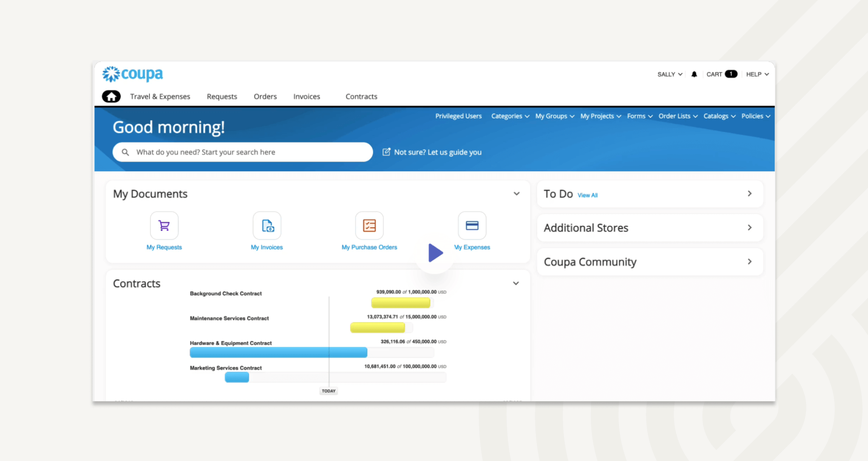Open the My Expenses card icon
Viewport: 868px width, 461px height.
[x=472, y=225]
